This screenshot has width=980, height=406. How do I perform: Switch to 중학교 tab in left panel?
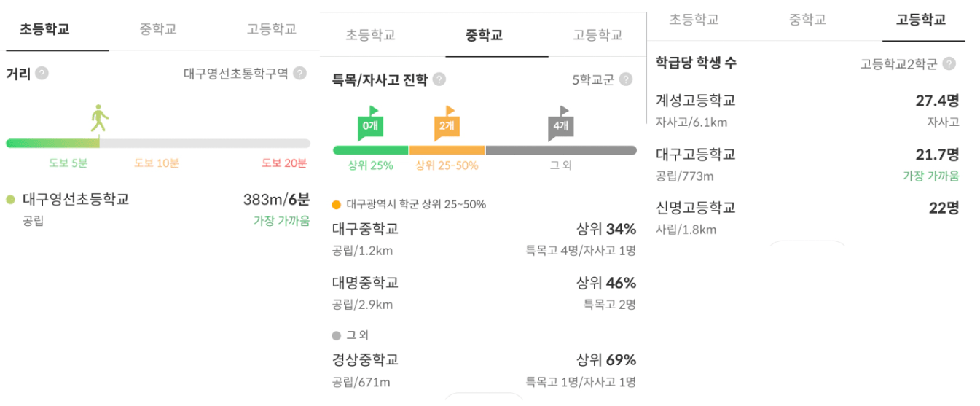point(158,29)
